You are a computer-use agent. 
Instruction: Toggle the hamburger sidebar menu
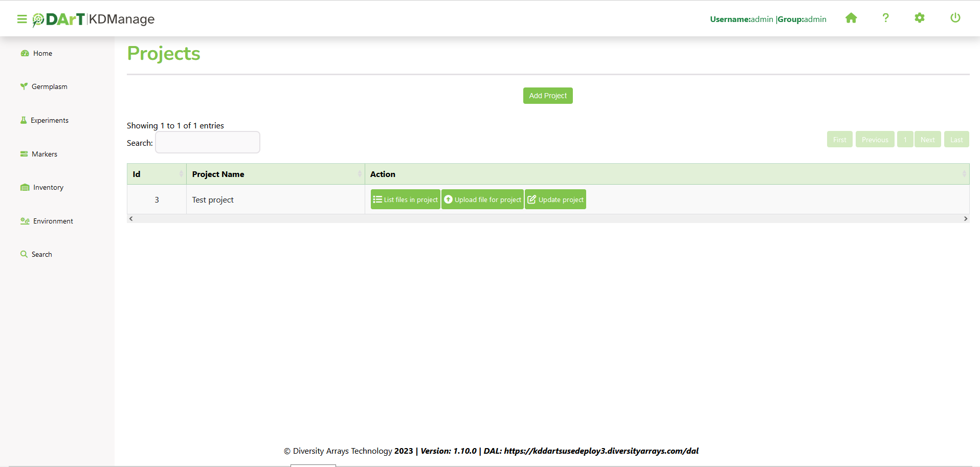tap(22, 19)
